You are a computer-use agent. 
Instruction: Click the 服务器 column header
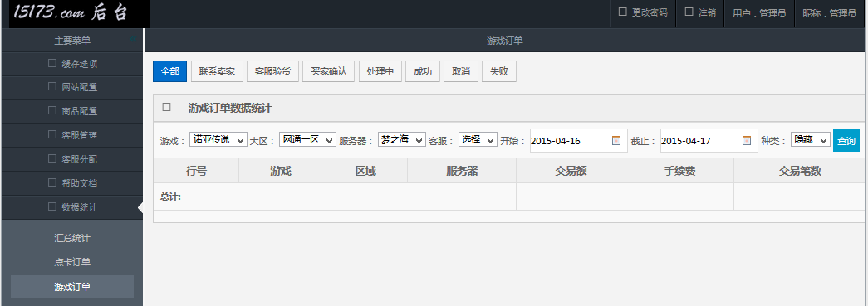click(x=462, y=171)
